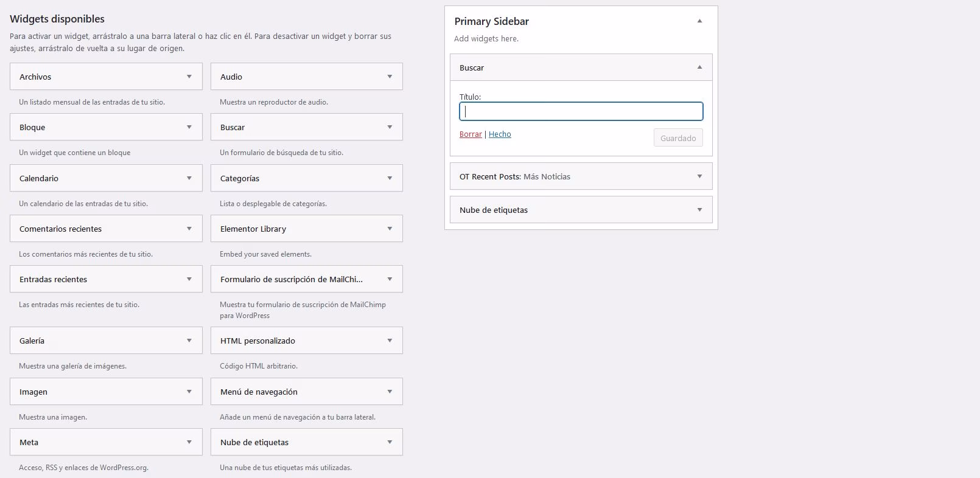This screenshot has height=478, width=980.
Task: Select the Comentarios recientes widget title
Action: click(61, 229)
